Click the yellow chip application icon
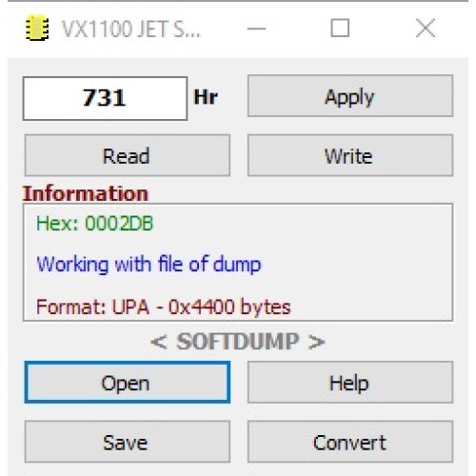476x476 pixels. pyautogui.click(x=37, y=28)
